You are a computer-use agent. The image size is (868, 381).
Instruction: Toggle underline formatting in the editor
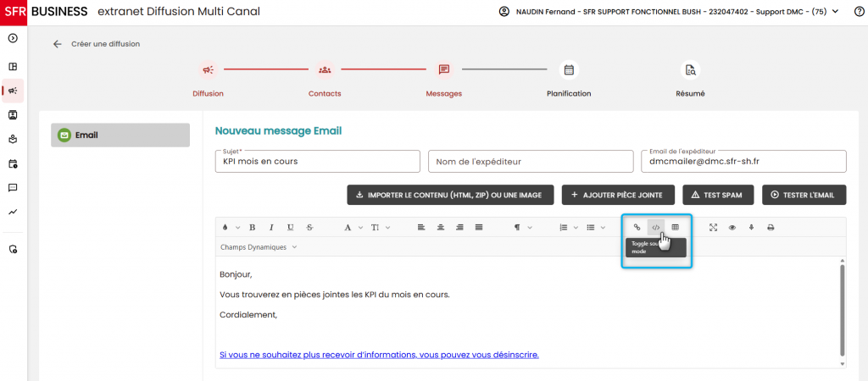[290, 227]
